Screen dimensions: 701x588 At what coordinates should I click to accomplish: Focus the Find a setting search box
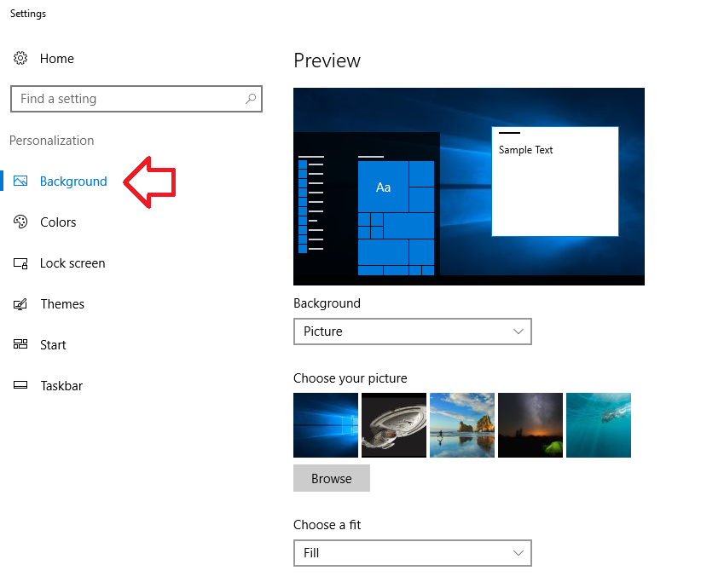(136, 99)
